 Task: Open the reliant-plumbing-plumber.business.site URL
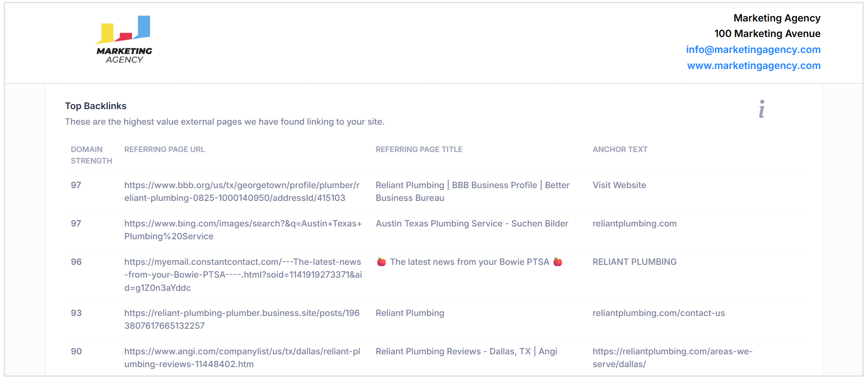tap(242, 319)
